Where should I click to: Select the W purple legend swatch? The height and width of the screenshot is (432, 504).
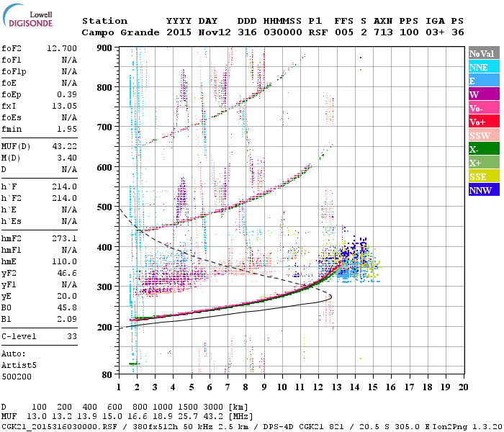pos(484,94)
